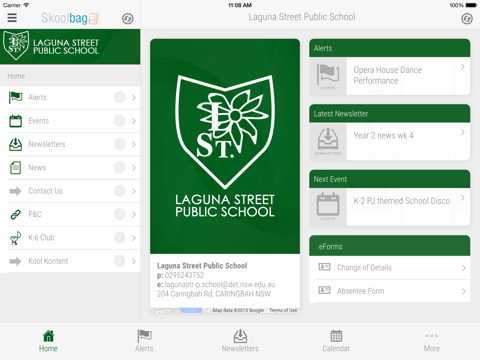
Task: Open Change of Details eForm
Action: pos(390,268)
